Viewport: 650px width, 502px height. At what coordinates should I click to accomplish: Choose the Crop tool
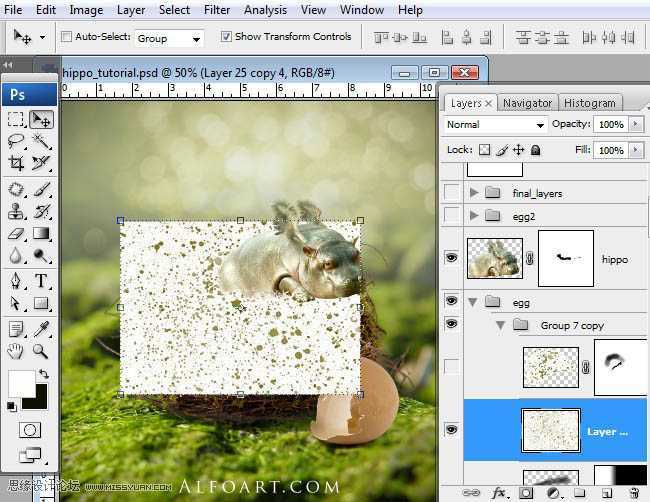[16, 163]
